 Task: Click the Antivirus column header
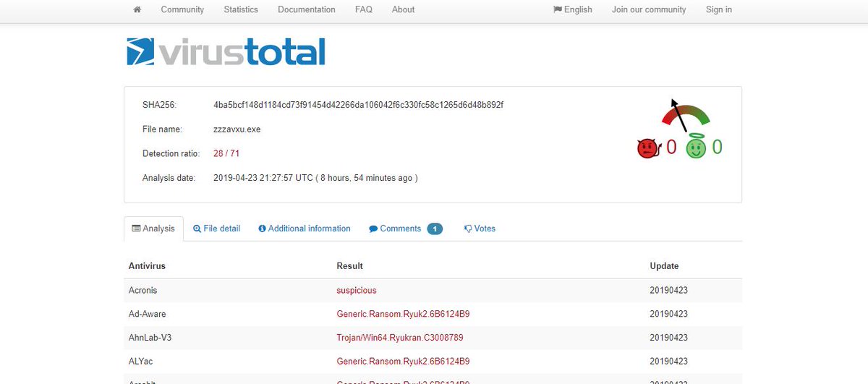click(147, 266)
